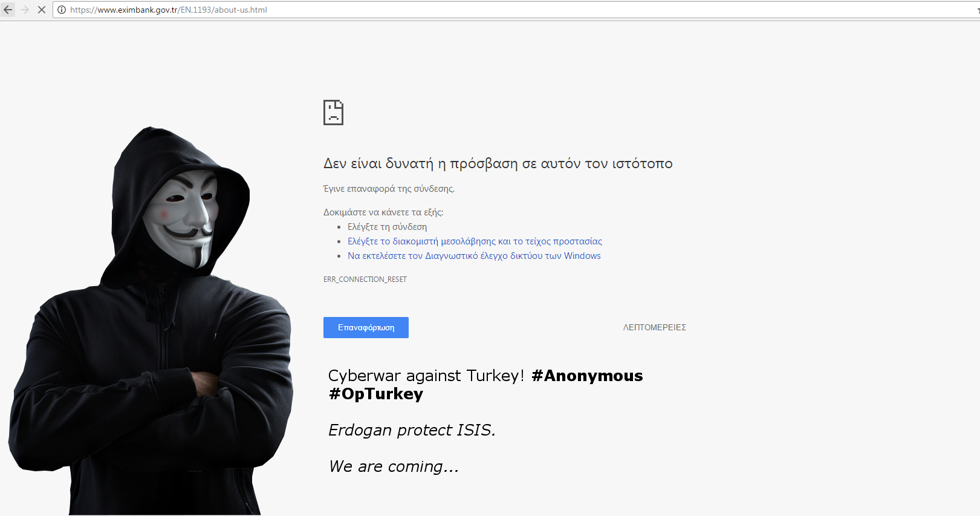This screenshot has height=516, width=980.
Task: Open the Windows network diagnostics link
Action: pos(474,256)
